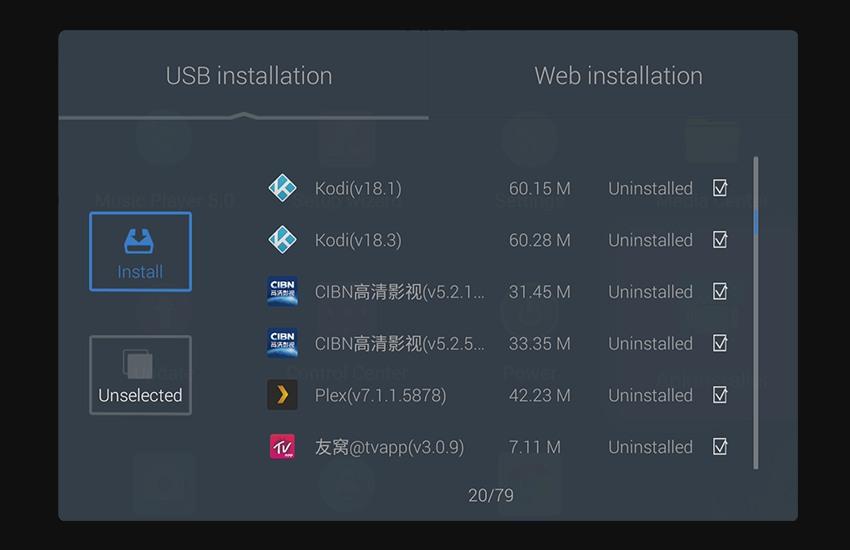
Task: Open the Web installation tab
Action: (618, 76)
